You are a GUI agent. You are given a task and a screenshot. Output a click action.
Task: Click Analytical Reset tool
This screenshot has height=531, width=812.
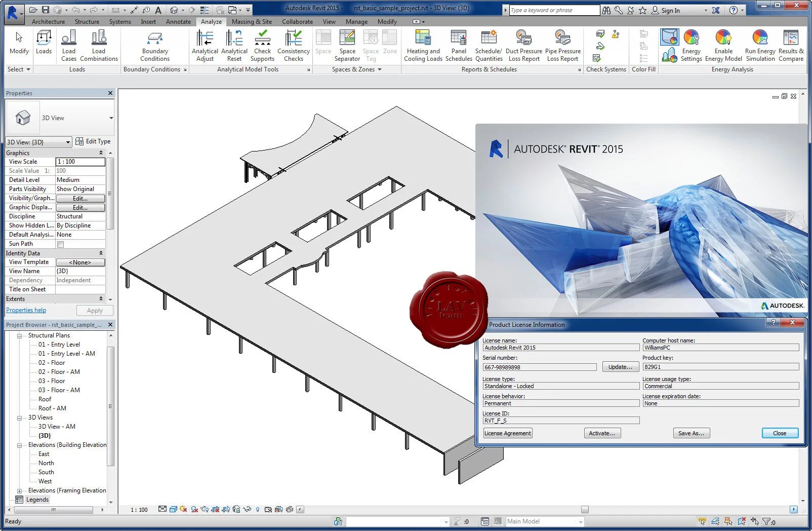[x=234, y=46]
